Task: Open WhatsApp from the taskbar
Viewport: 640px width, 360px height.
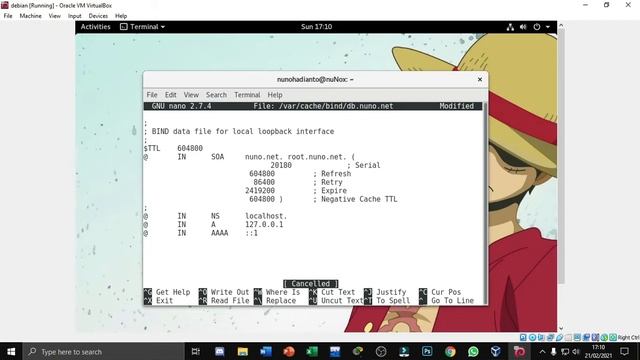Action: (473, 351)
